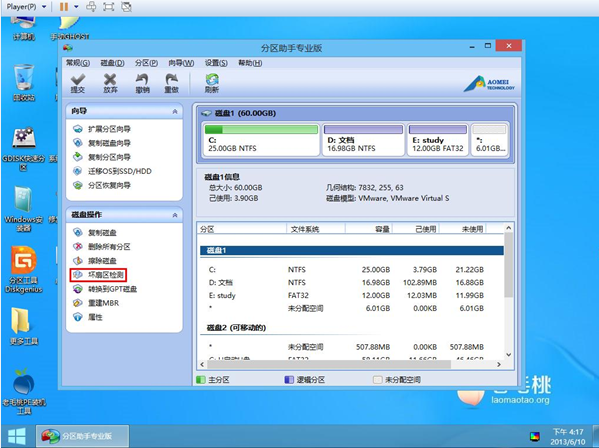Screen dimensions: 599x448
Task: Click scroll down arrow of partition list
Action: [508, 355]
